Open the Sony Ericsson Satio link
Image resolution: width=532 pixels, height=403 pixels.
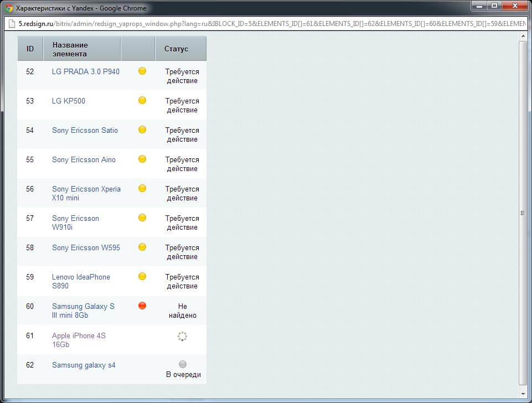coord(85,130)
